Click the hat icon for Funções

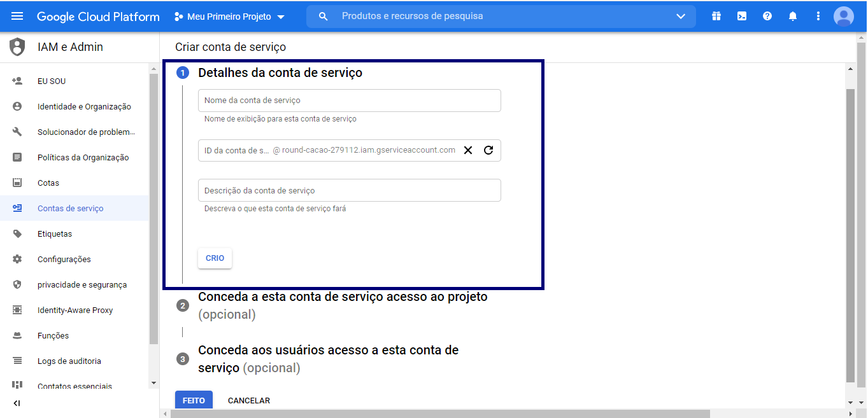[17, 335]
